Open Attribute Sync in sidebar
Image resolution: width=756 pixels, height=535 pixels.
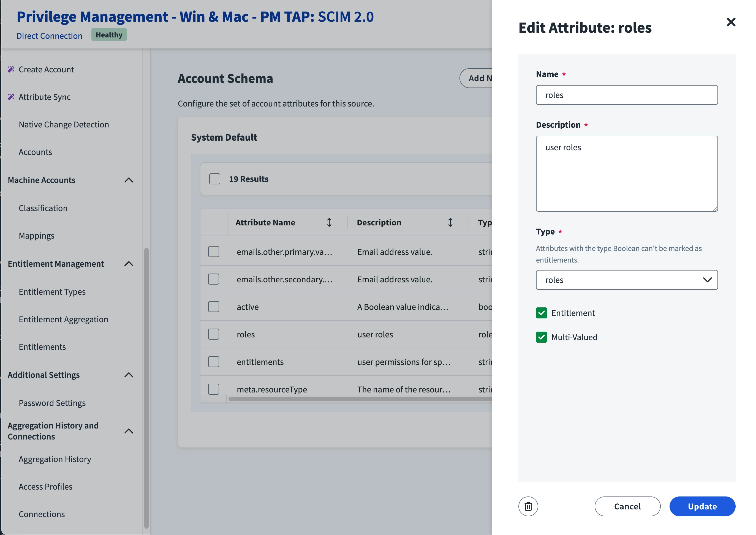click(x=45, y=97)
